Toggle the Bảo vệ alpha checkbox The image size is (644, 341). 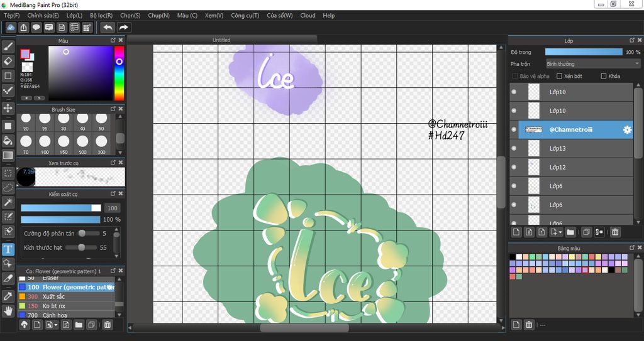point(515,76)
